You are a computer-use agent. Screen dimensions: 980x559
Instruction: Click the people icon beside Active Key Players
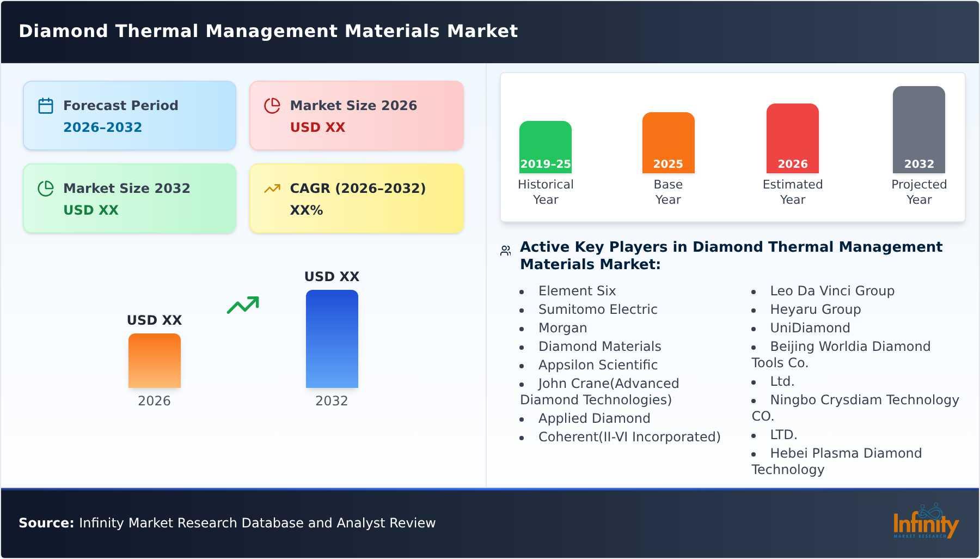click(506, 251)
